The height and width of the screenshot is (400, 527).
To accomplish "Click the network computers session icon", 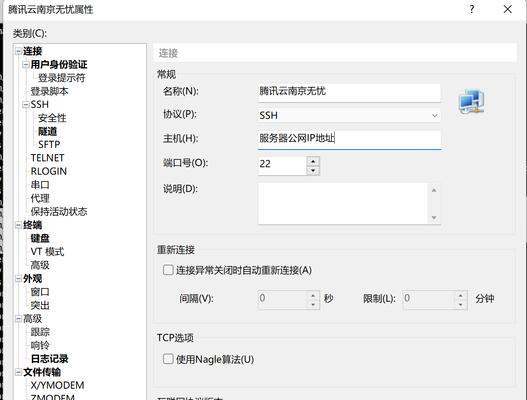I will (472, 102).
